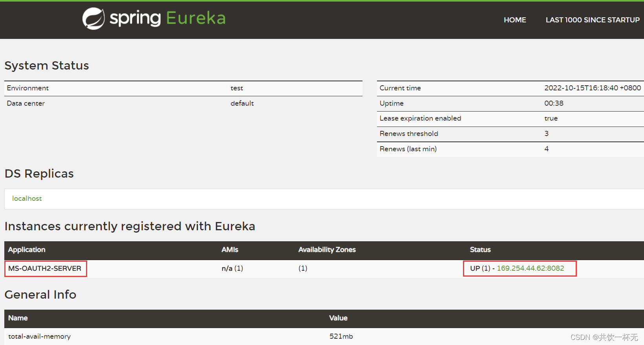Image resolution: width=644 pixels, height=345 pixels.
Task: Click the AMIs column header
Action: tap(230, 250)
